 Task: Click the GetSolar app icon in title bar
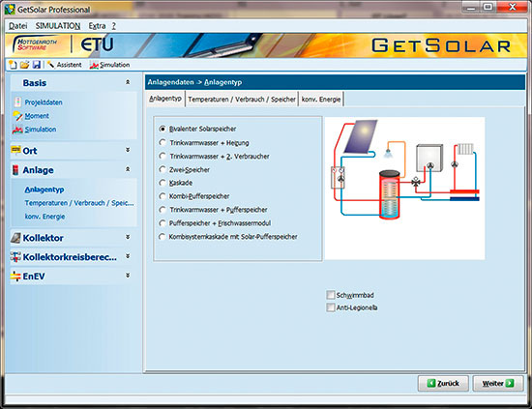point(10,9)
